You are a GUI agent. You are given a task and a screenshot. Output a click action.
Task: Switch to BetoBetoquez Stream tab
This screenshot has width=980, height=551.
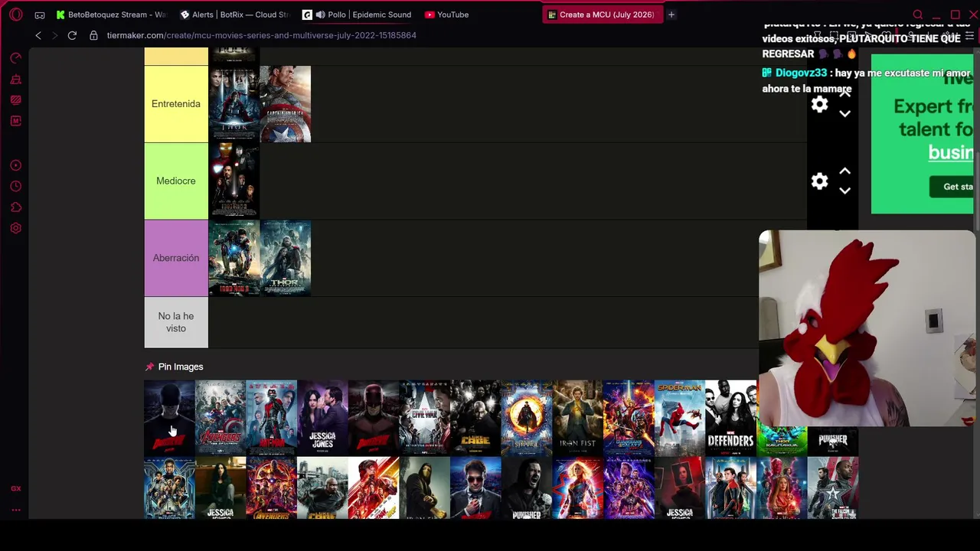tap(112, 15)
